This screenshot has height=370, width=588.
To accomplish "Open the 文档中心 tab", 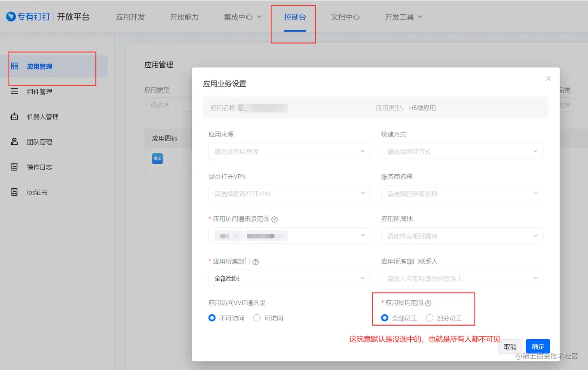I will [345, 17].
